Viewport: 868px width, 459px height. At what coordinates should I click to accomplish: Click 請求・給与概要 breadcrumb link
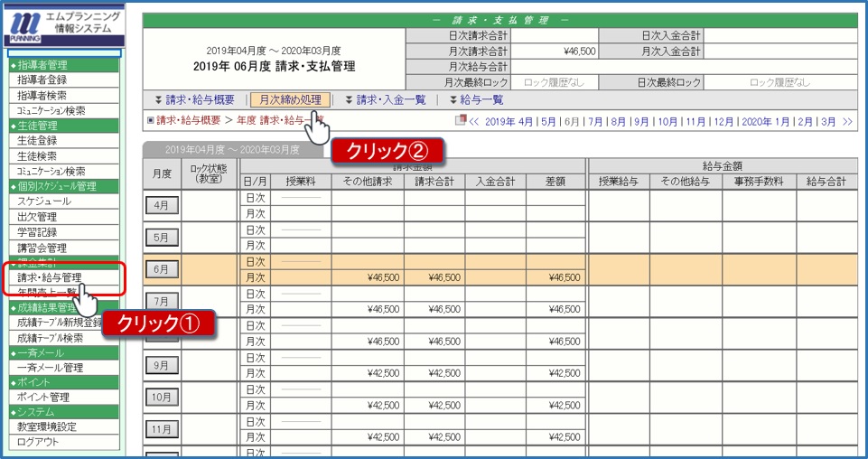pyautogui.click(x=188, y=119)
